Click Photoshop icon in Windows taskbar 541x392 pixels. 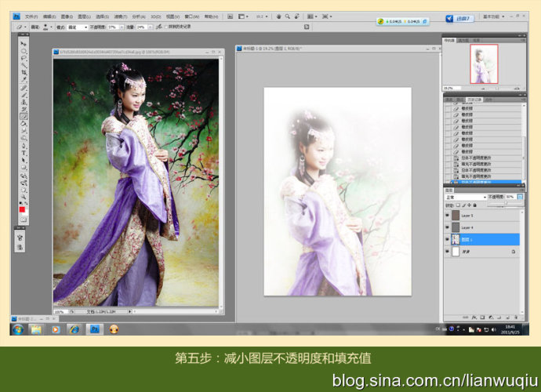coord(95,329)
